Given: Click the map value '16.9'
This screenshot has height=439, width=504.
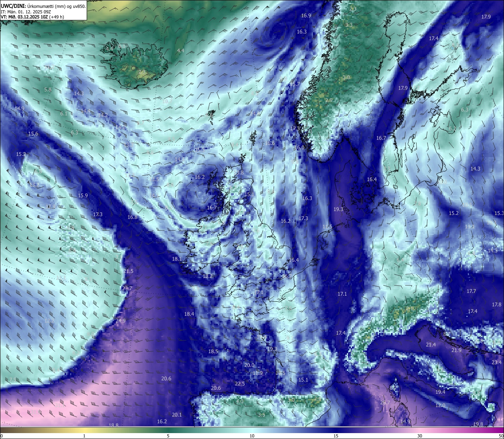Looking at the screenshot, I should click(306, 15).
